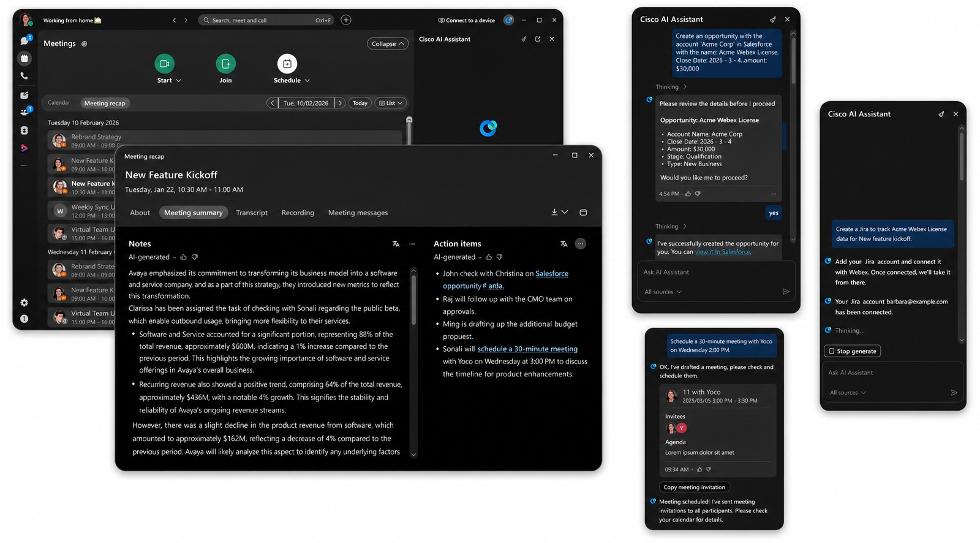
Task: Click the window icon right of download arrow
Action: 583,212
